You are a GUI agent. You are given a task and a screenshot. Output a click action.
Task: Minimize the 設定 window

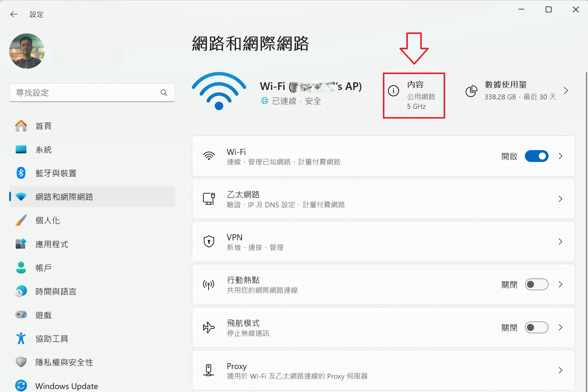(521, 9)
